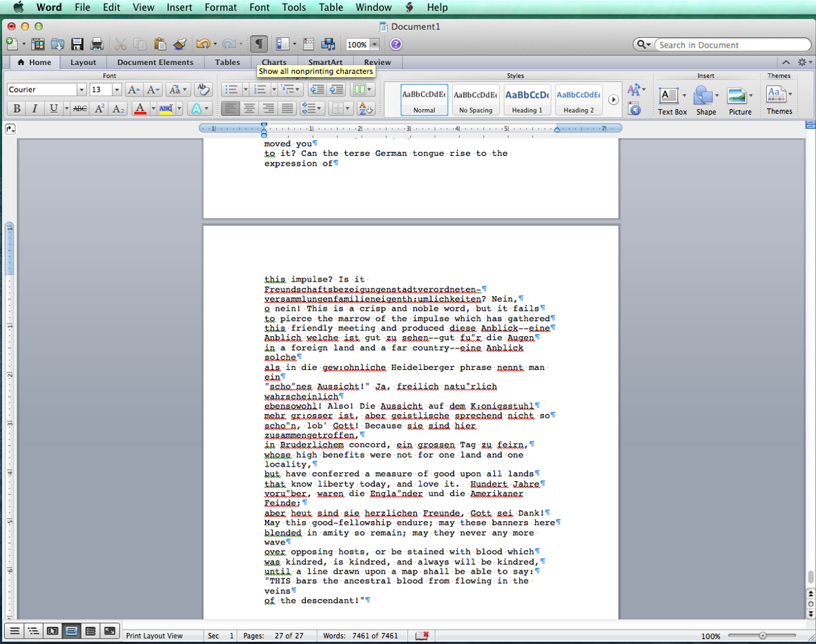
Task: Switch to the Document Elements tab
Action: coord(155,62)
